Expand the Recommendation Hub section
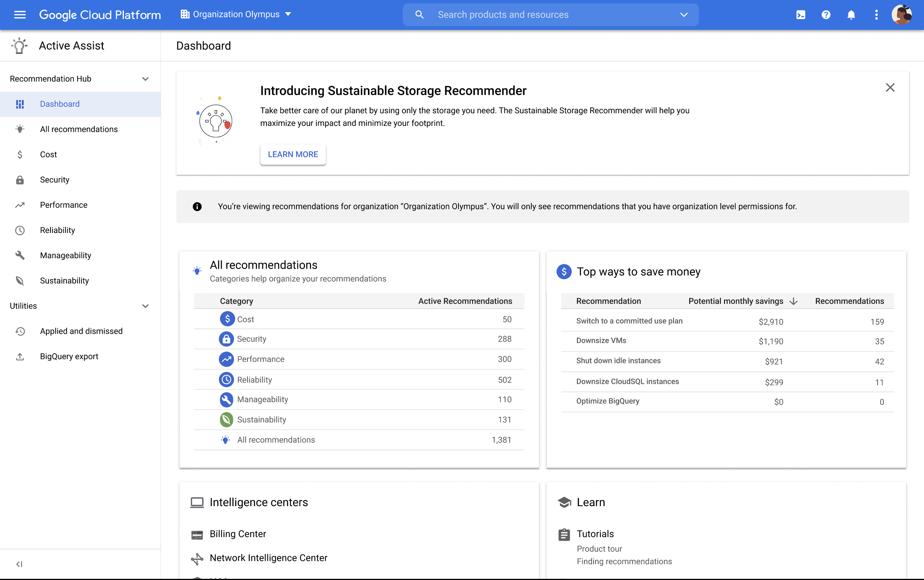924x580 pixels. 146,79
